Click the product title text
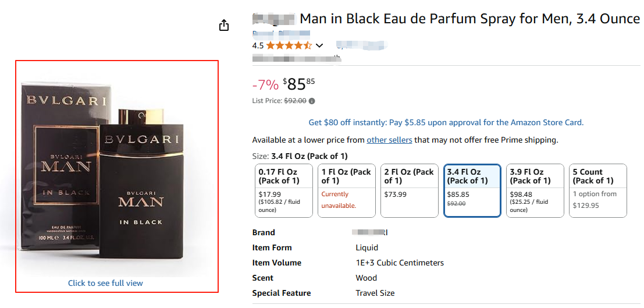 [469, 19]
